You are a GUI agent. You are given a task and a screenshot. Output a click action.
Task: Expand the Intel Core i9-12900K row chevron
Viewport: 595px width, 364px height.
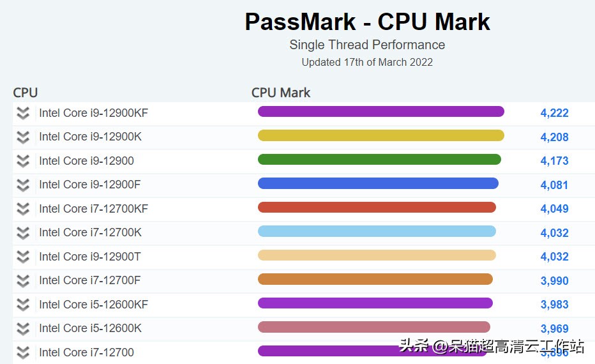click(x=23, y=137)
